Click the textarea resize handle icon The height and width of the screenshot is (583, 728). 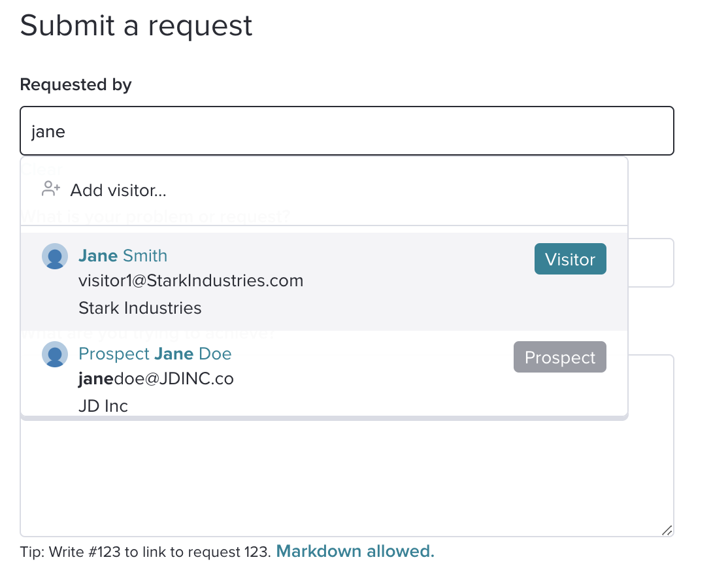667,530
